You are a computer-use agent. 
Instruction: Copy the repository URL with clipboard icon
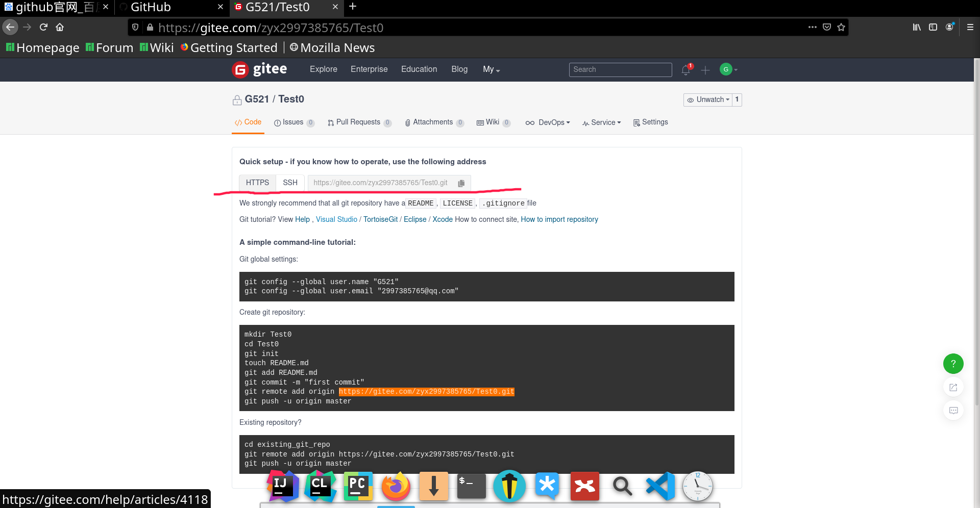[x=461, y=183]
